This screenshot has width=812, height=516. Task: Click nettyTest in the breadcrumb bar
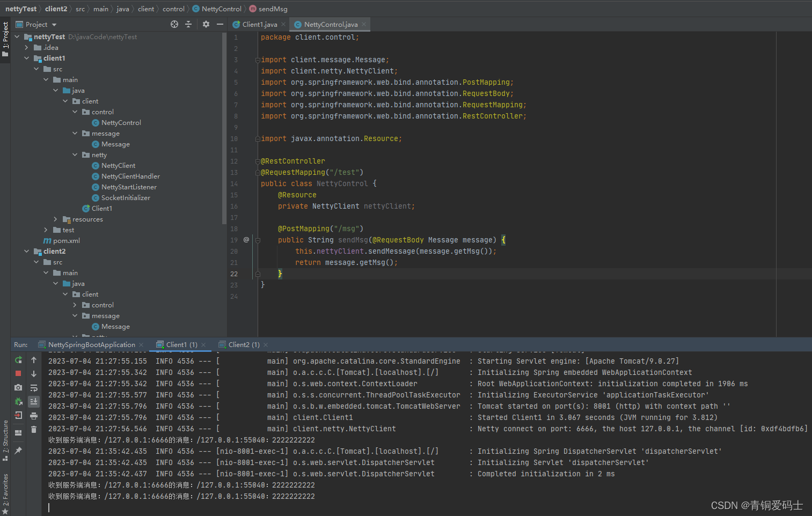pyautogui.click(x=21, y=9)
